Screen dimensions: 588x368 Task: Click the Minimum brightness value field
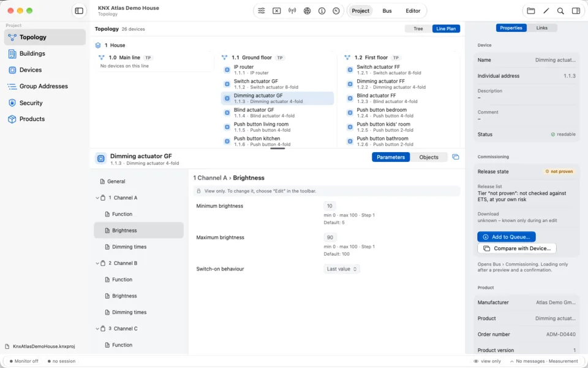[330, 206]
